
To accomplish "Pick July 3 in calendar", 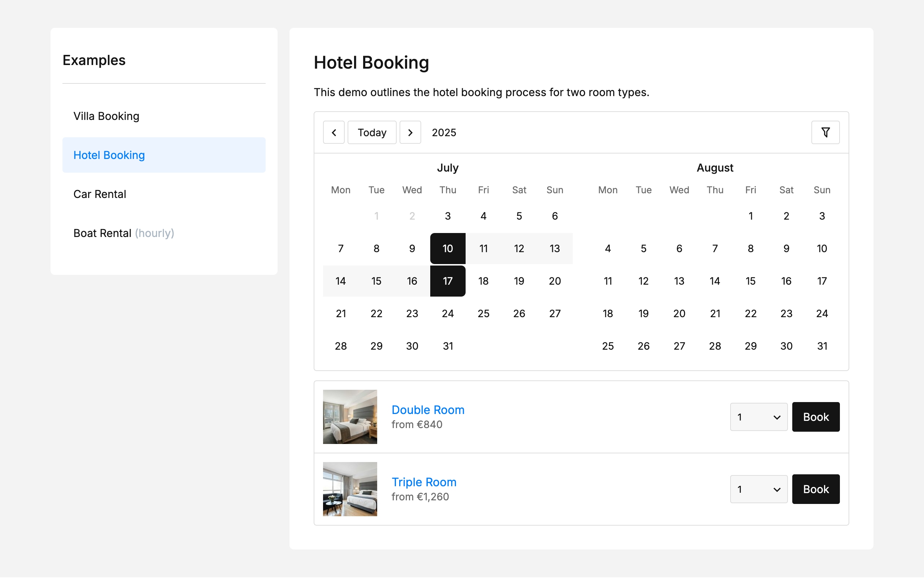I will 448,216.
